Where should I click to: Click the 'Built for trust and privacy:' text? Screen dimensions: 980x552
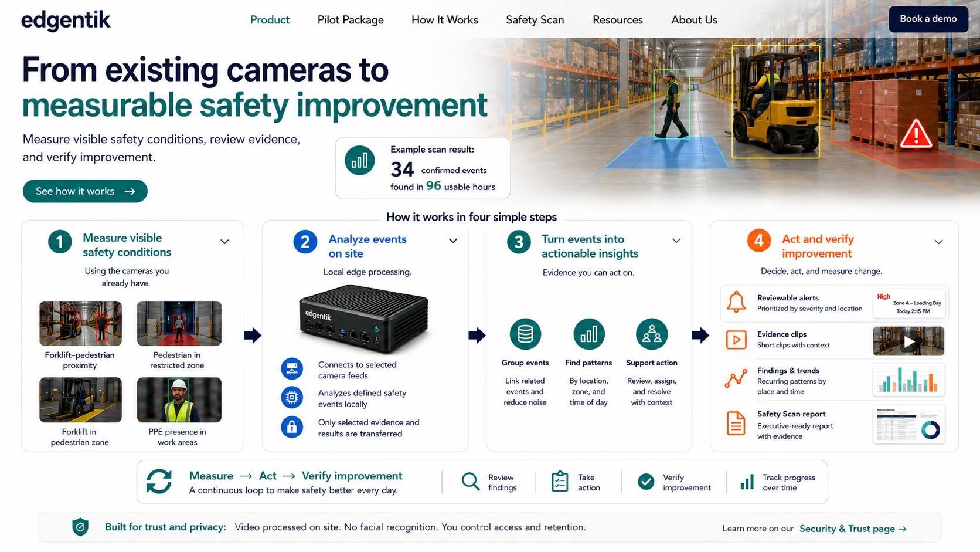pyautogui.click(x=165, y=527)
